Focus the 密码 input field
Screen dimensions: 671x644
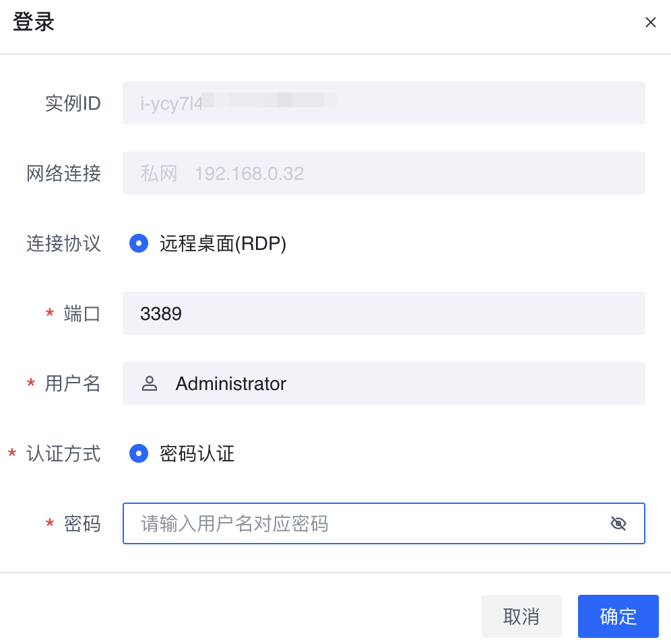point(364,523)
